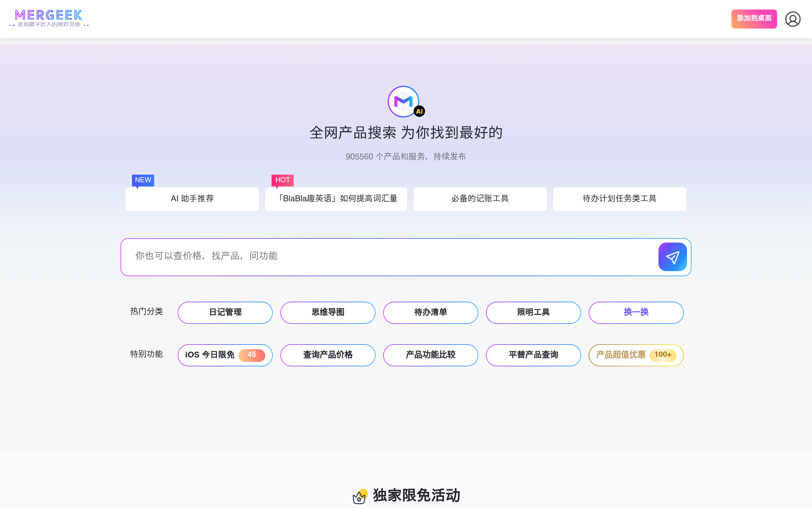Open 产品功能比较 feature
Viewport: 812px width, 508px height.
pos(430,355)
